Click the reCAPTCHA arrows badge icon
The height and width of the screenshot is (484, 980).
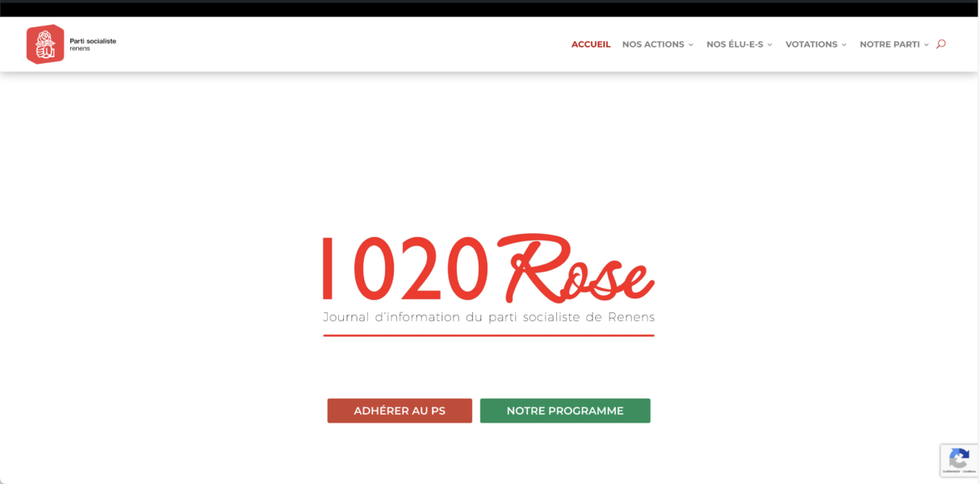[959, 458]
